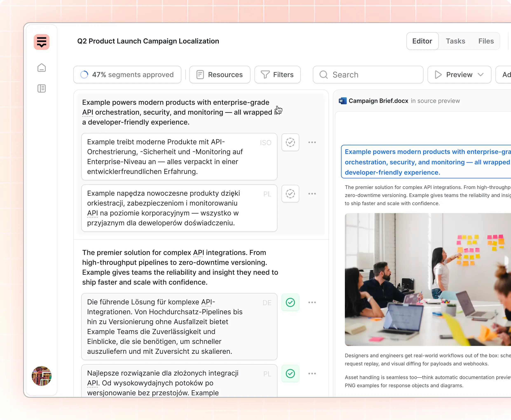Edit the 'Example treibt moderne Produkte' translation
This screenshot has height=420, width=511.
179,157
